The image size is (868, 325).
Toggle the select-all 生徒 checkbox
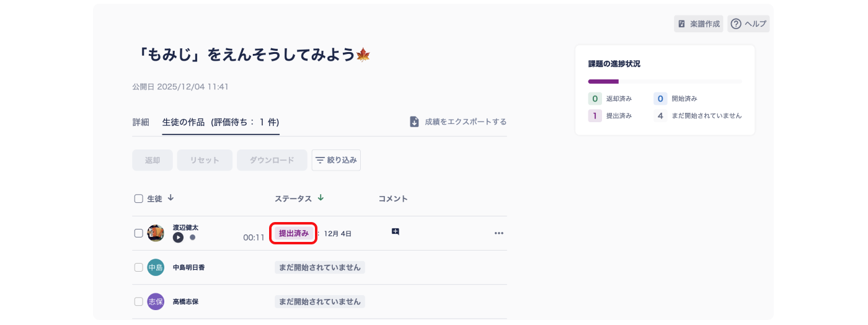click(x=139, y=199)
